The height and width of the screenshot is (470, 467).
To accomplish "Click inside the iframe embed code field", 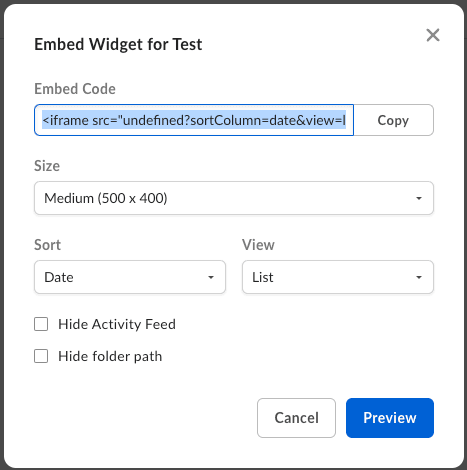I will [x=194, y=120].
